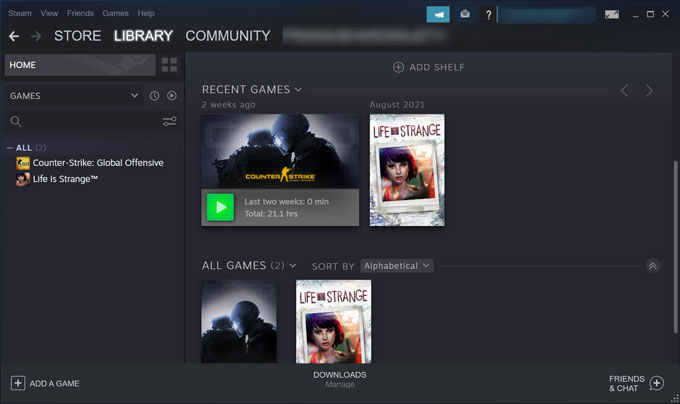Open the inbox envelope icon

point(465,14)
